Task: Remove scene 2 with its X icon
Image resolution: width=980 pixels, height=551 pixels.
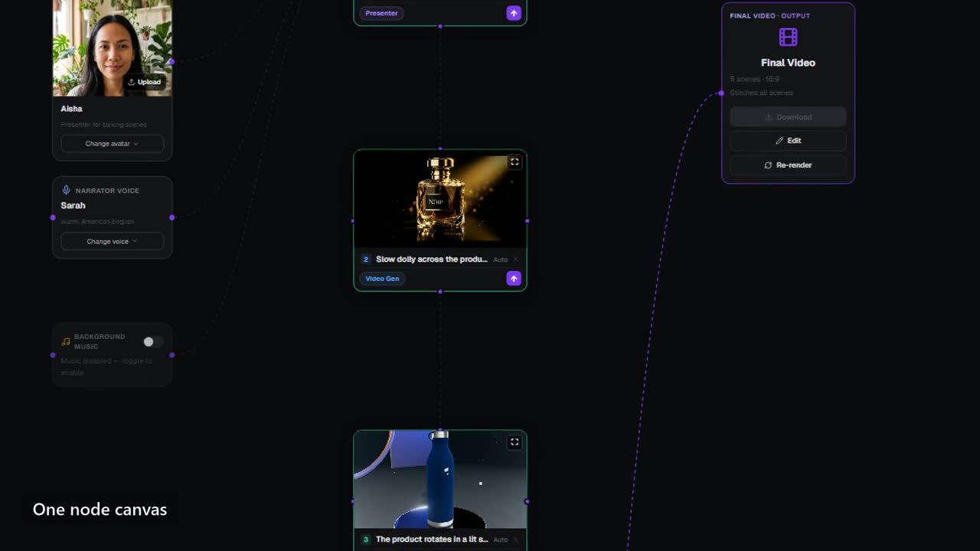Action: pos(515,259)
